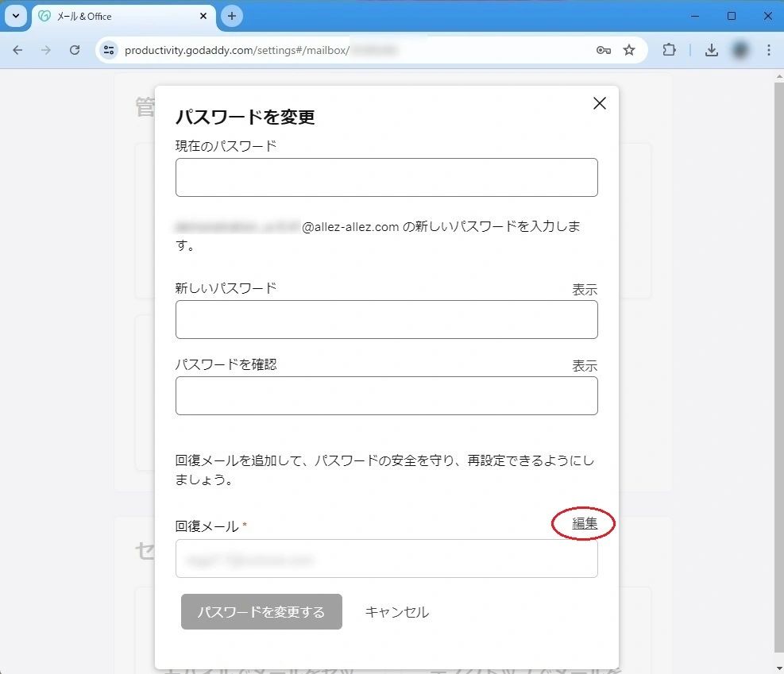
Task: Bookmark this page with the star icon
Action: click(629, 50)
